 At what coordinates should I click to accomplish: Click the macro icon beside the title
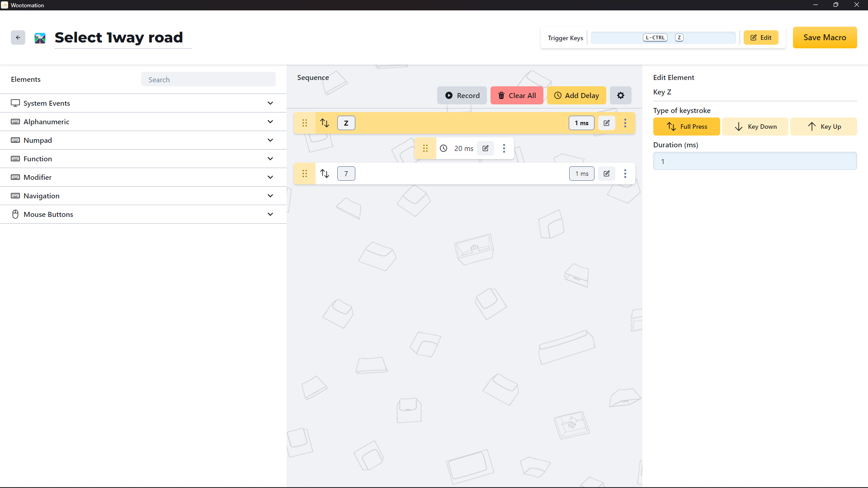tap(40, 38)
